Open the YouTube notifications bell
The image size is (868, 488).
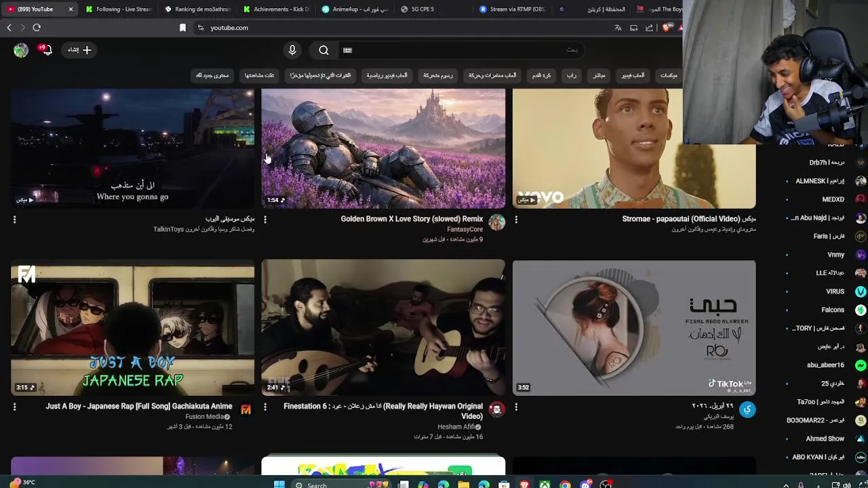tap(45, 49)
